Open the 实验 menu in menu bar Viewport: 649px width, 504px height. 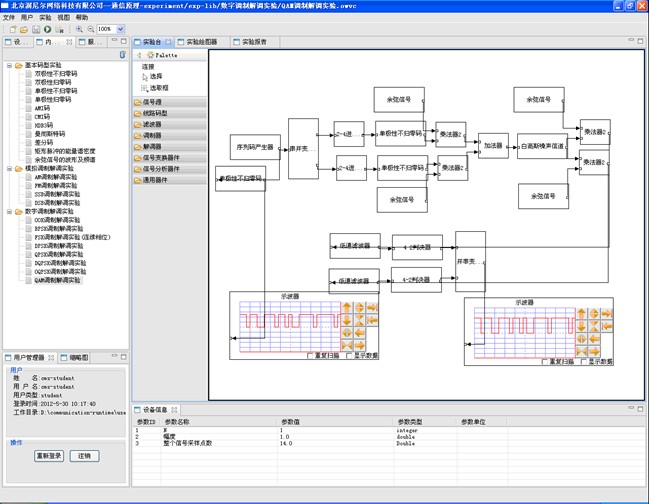tap(45, 18)
